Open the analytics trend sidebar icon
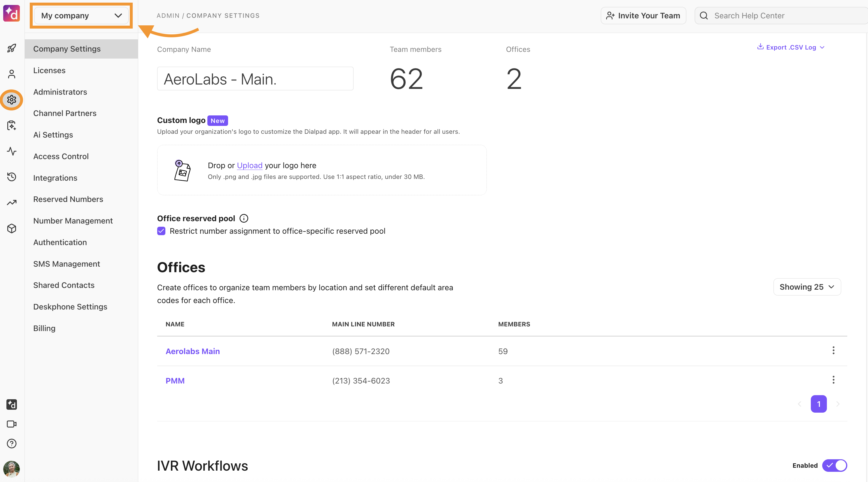Viewport: 868px width, 482px height. coord(11,203)
